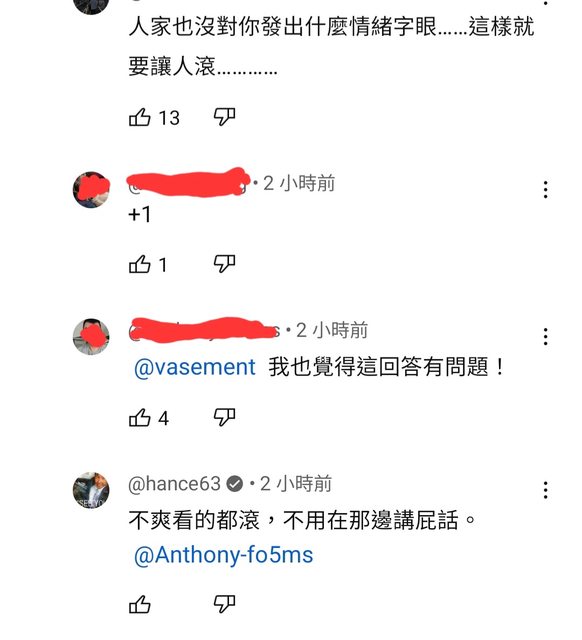This screenshot has width=582, height=640.
Task: Like the comment with 13 likes
Action: 140,117
